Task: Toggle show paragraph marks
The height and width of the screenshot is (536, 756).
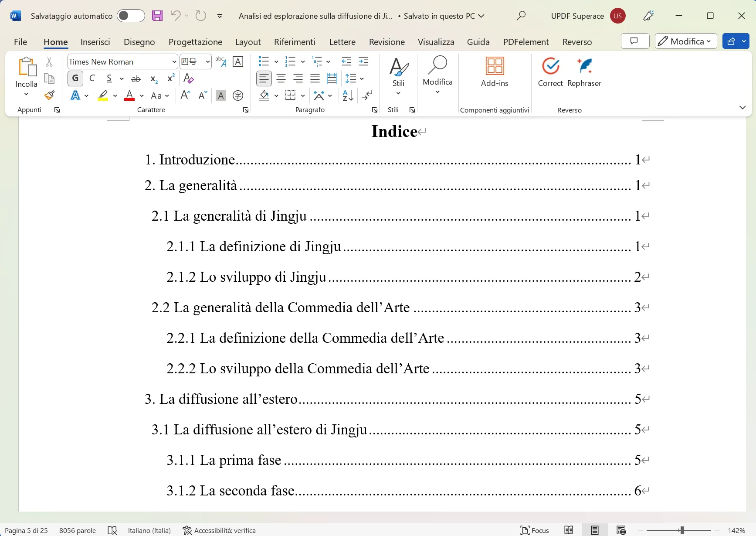Action: [367, 96]
